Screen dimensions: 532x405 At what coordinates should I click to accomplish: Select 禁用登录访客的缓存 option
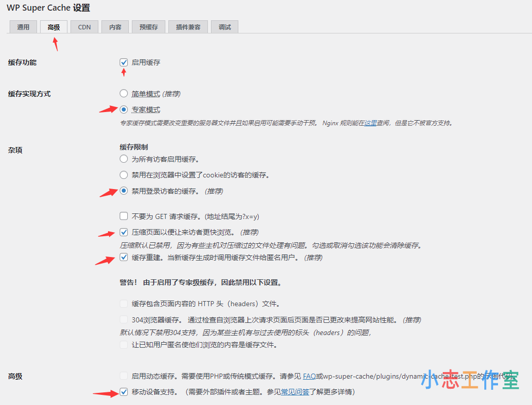coord(123,191)
